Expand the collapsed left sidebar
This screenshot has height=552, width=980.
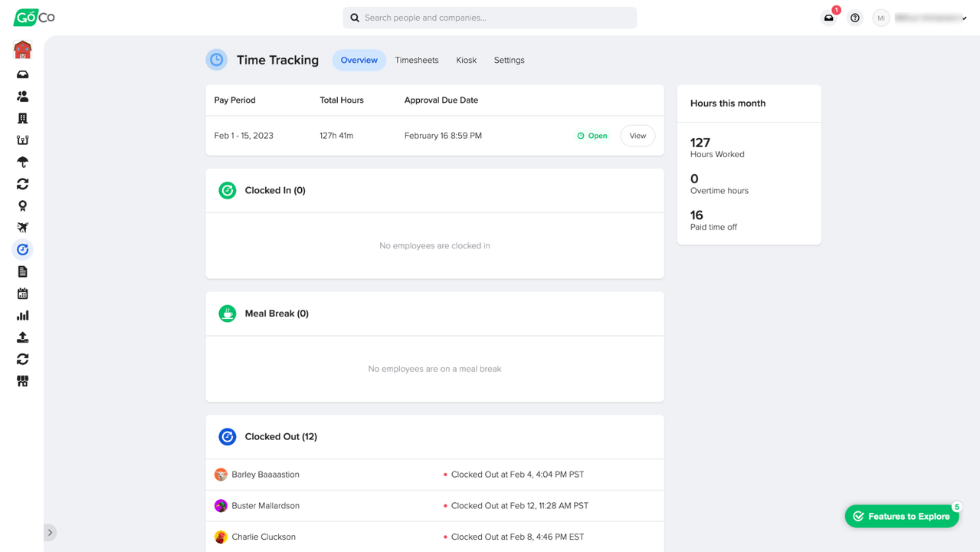pos(50,532)
